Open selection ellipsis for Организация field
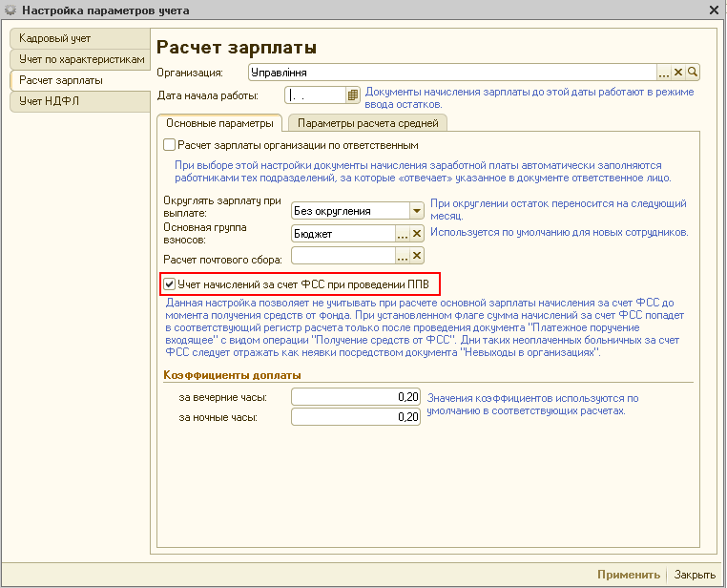 [x=664, y=72]
